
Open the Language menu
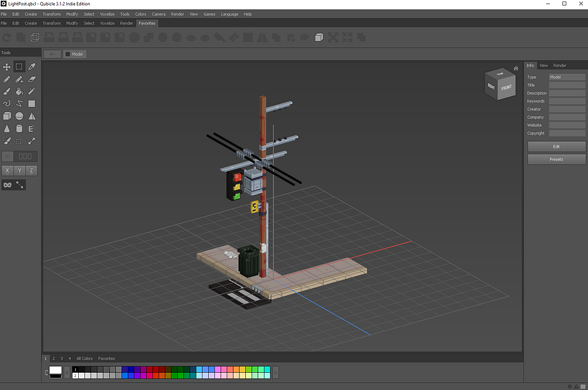[x=229, y=14]
